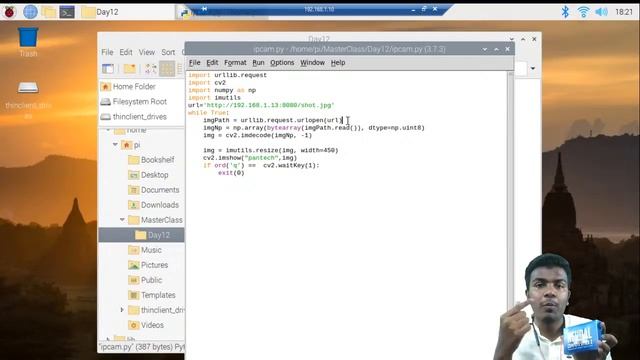640x360 pixels.
Task: Select the Trash desktop icon
Action: 28,42
